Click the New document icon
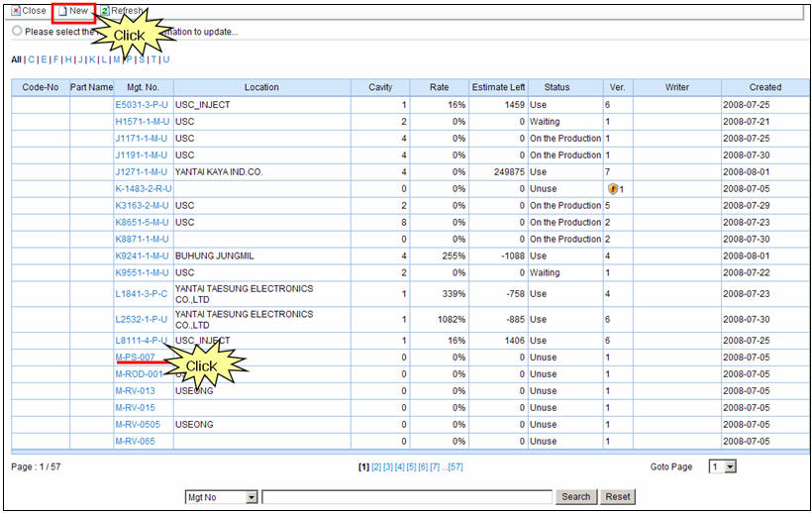Screen dimensions: 812x513 pyautogui.click(x=61, y=10)
